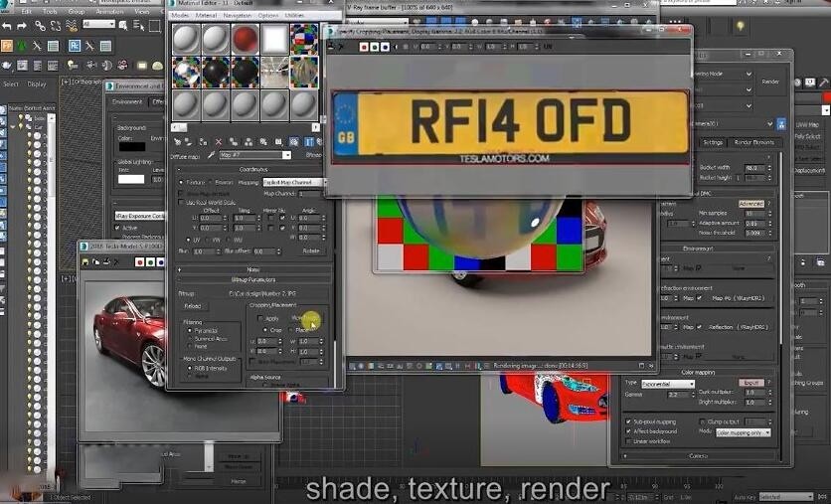Select the Unlink Selection icon
Screen dimensions: 831x504
(56, 25)
